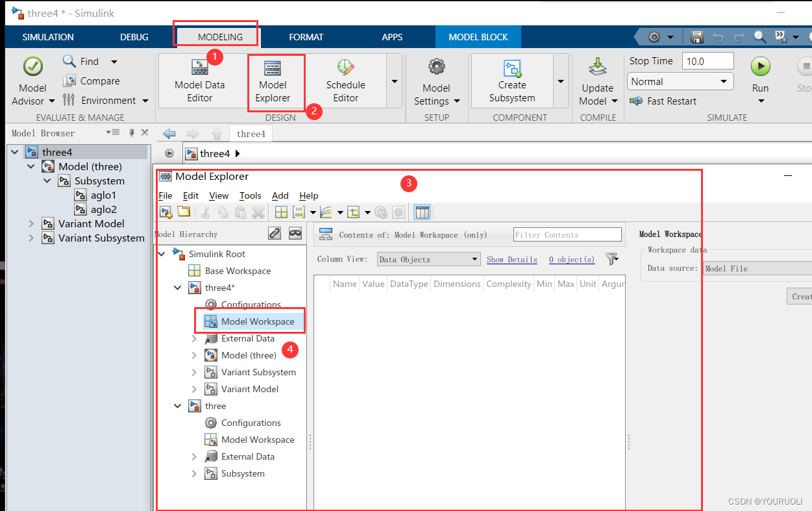The width and height of the screenshot is (812, 511).
Task: Click Update Model
Action: pyautogui.click(x=597, y=81)
